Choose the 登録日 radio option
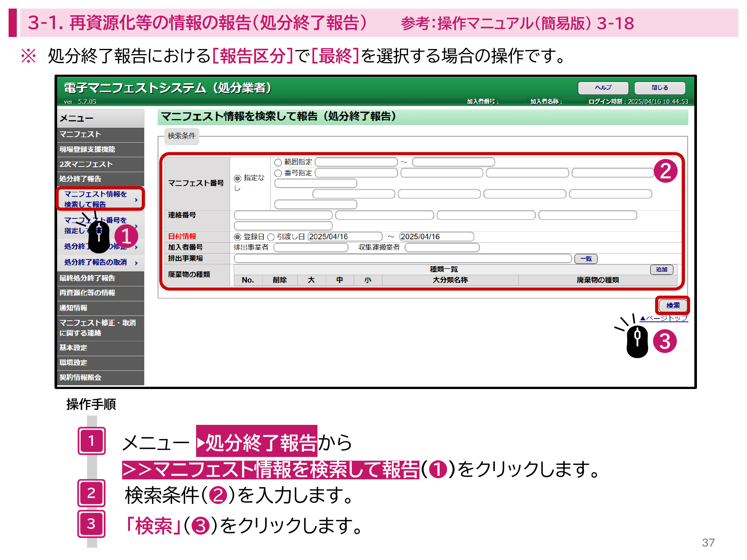Image resolution: width=747 pixels, height=560 pixels. pyautogui.click(x=238, y=237)
